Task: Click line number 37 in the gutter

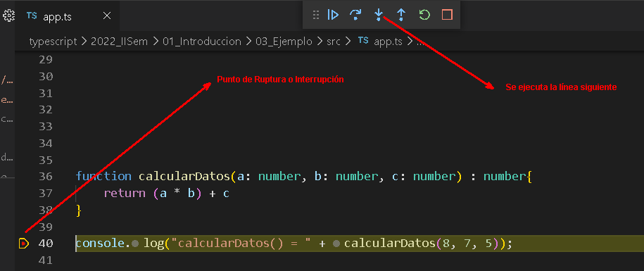Action: pos(46,193)
